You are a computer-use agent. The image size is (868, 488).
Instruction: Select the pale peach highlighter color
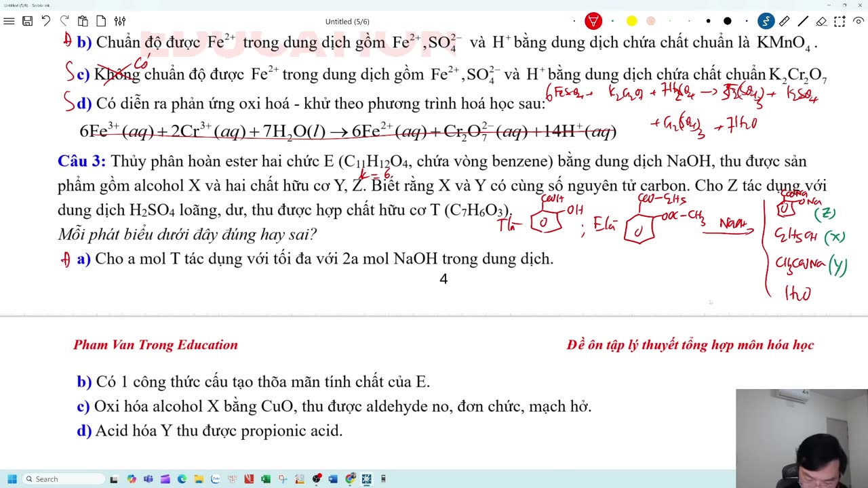point(650,21)
